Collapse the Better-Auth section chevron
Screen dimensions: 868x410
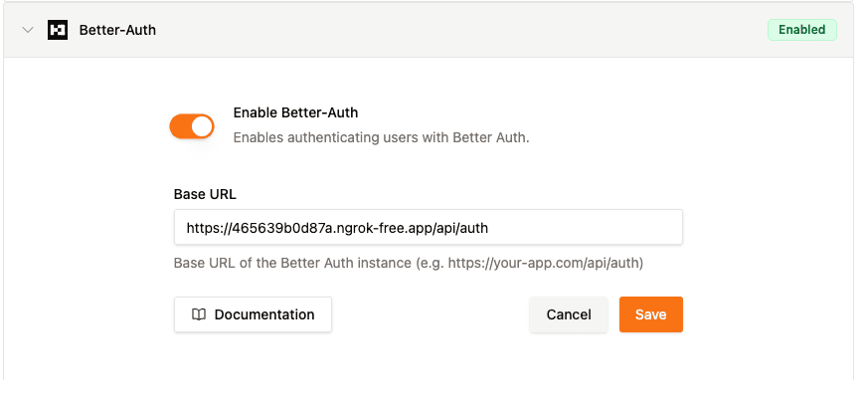pyautogui.click(x=28, y=30)
